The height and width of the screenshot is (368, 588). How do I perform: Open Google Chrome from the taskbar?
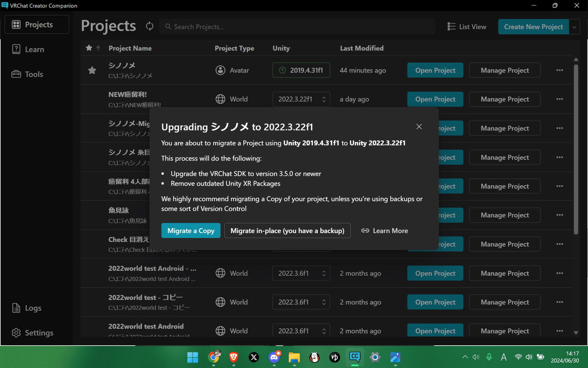point(214,357)
